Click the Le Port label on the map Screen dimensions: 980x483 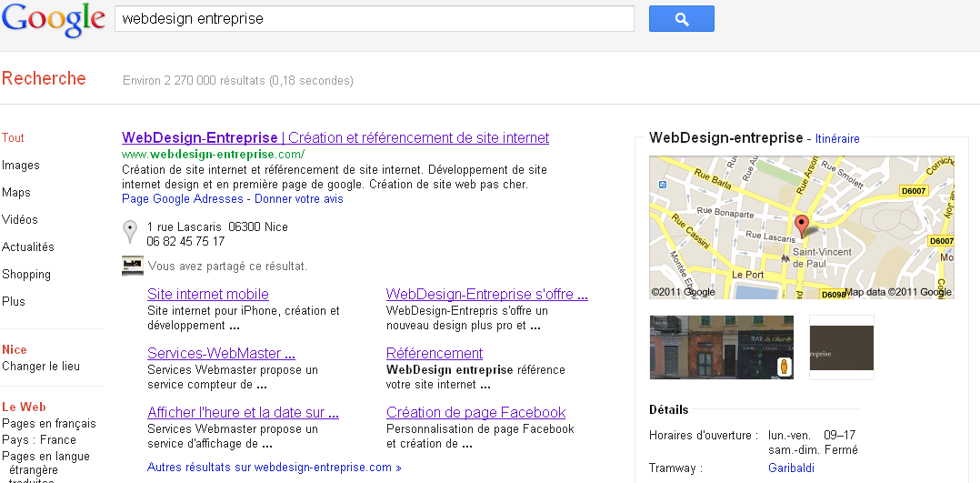(747, 275)
